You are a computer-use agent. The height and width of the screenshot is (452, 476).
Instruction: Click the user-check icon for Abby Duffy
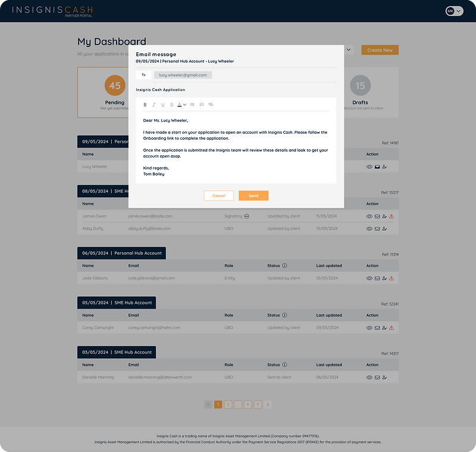point(384,229)
